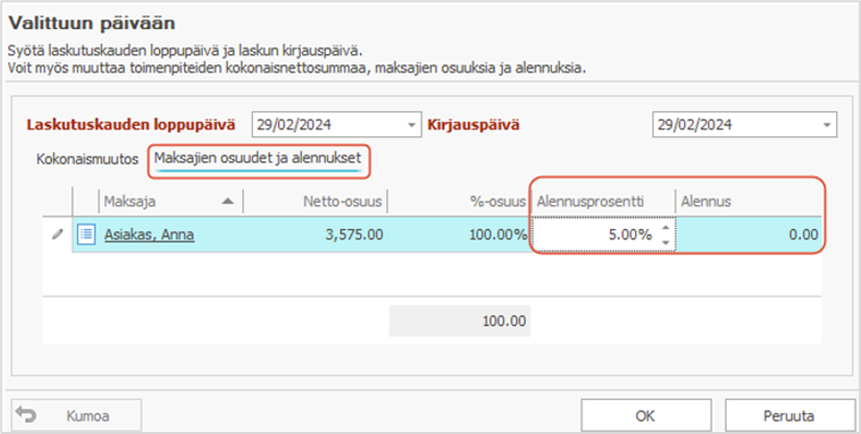Click the Alennus column header
The image size is (861, 434).
coord(748,201)
